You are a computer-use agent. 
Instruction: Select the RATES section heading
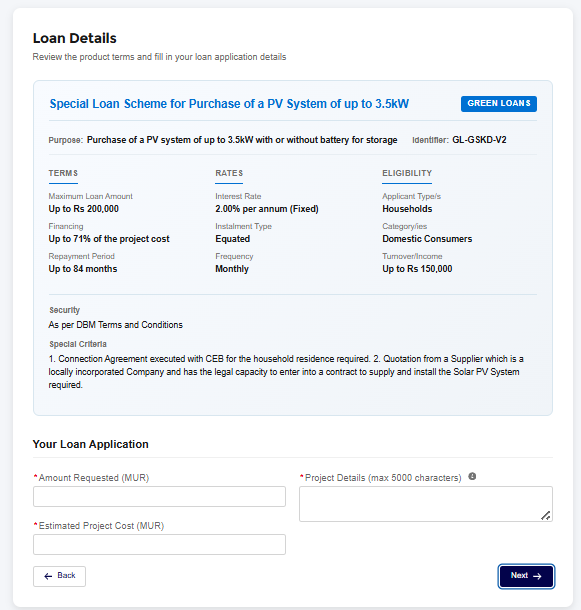pyautogui.click(x=229, y=173)
